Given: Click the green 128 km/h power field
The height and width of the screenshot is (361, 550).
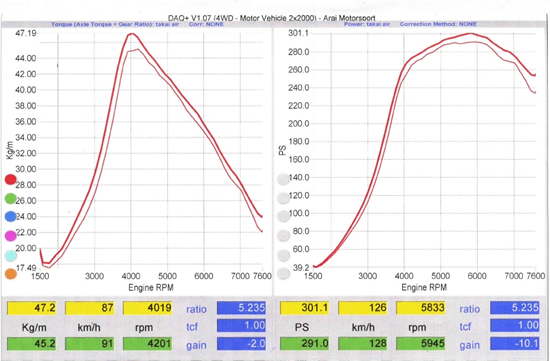Looking at the screenshot, I should 363,343.
